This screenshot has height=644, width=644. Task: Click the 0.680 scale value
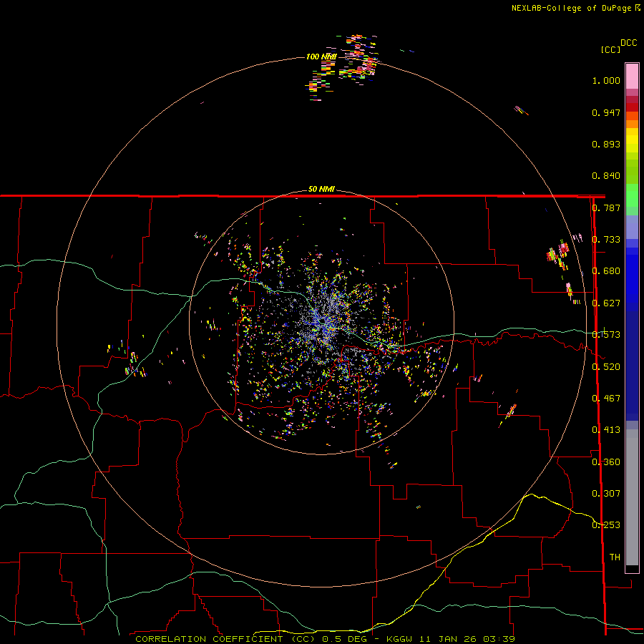pos(606,271)
